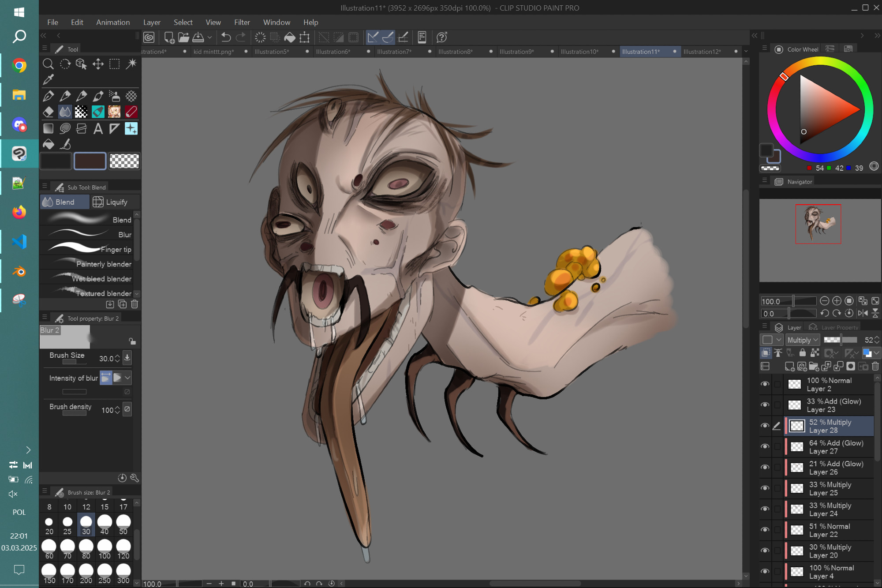This screenshot has width=882, height=588.
Task: Select the Move layer tool
Action: coord(98,64)
